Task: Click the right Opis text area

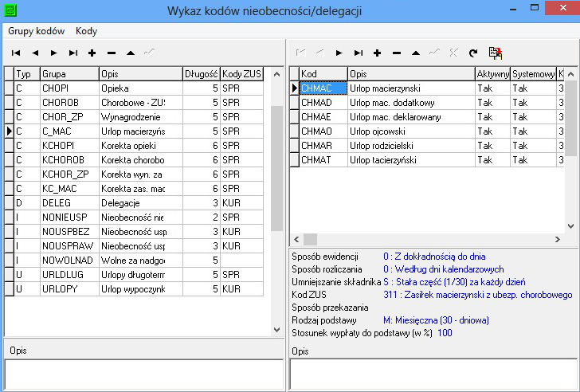Action: pyautogui.click(x=434, y=374)
